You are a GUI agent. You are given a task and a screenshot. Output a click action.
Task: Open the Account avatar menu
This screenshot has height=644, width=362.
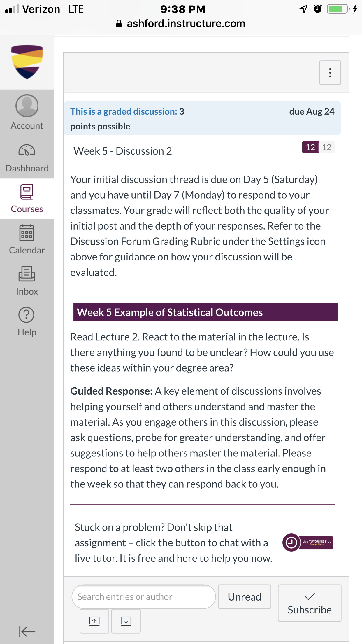tap(27, 112)
